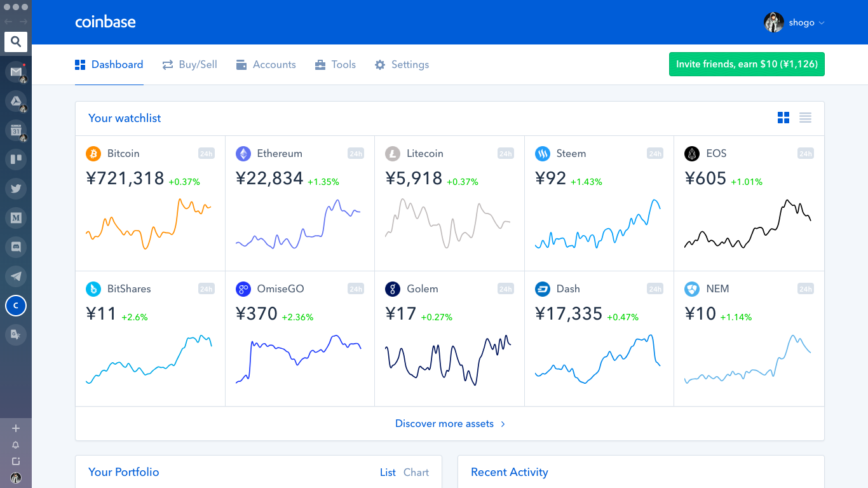This screenshot has width=868, height=488.
Task: Open Google Drive from the sidebar
Action: pos(16,101)
